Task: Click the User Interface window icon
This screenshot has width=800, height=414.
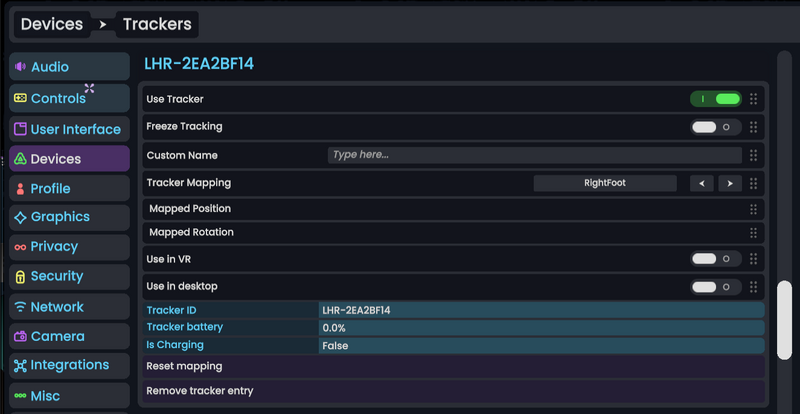Action: [x=20, y=129]
